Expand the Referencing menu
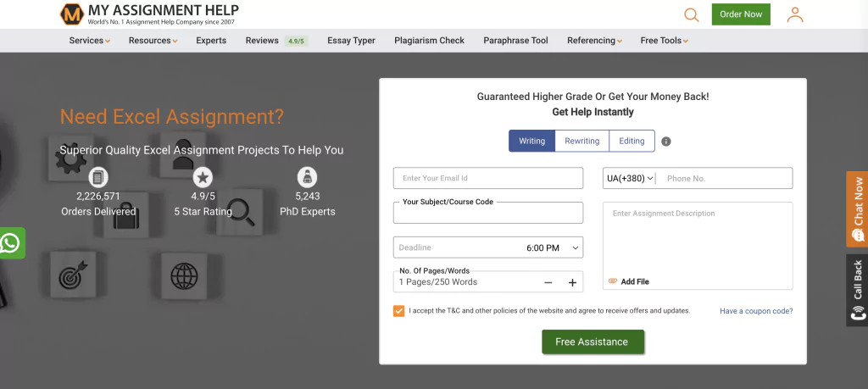The width and height of the screenshot is (868, 389). 594,41
